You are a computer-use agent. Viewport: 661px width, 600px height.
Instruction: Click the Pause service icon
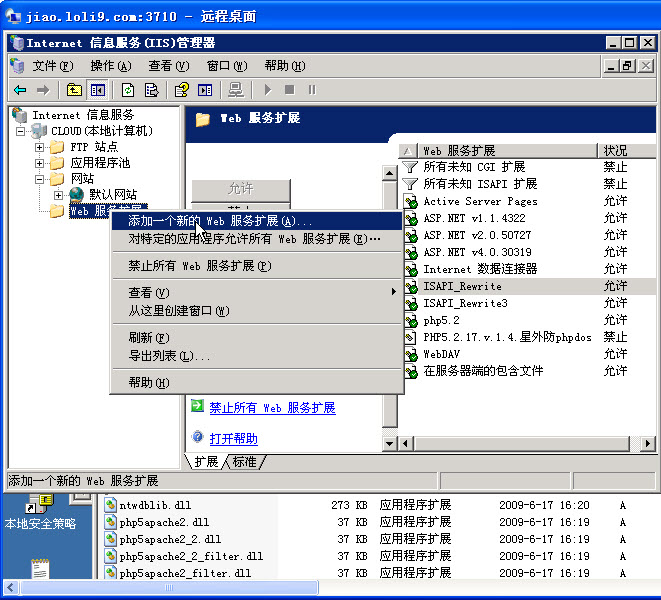click(x=312, y=90)
